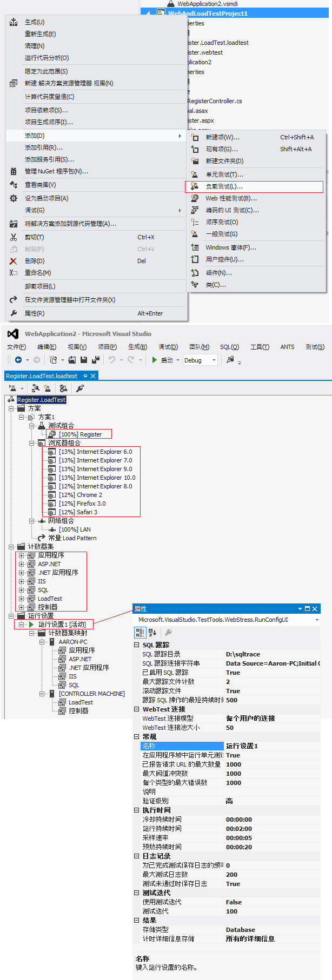Open the Properties window options arrow
Viewport: 332px width, 980px height.
coord(300,608)
